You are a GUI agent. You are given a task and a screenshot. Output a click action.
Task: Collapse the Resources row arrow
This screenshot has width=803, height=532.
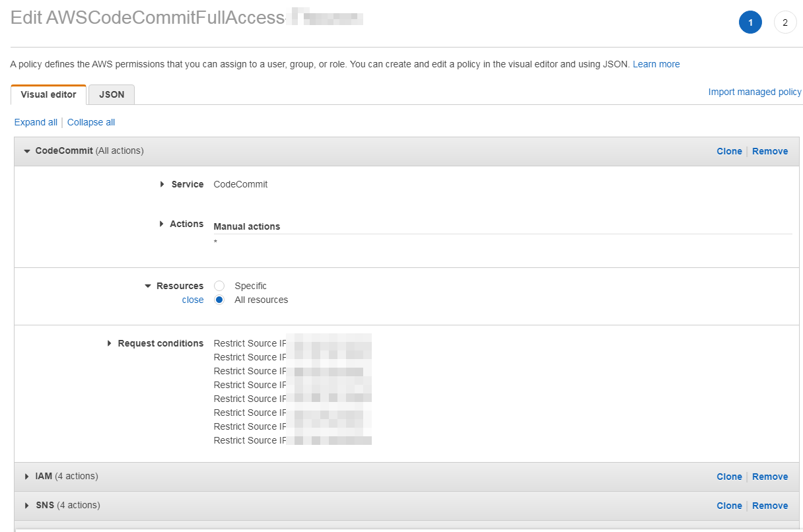[148, 286]
